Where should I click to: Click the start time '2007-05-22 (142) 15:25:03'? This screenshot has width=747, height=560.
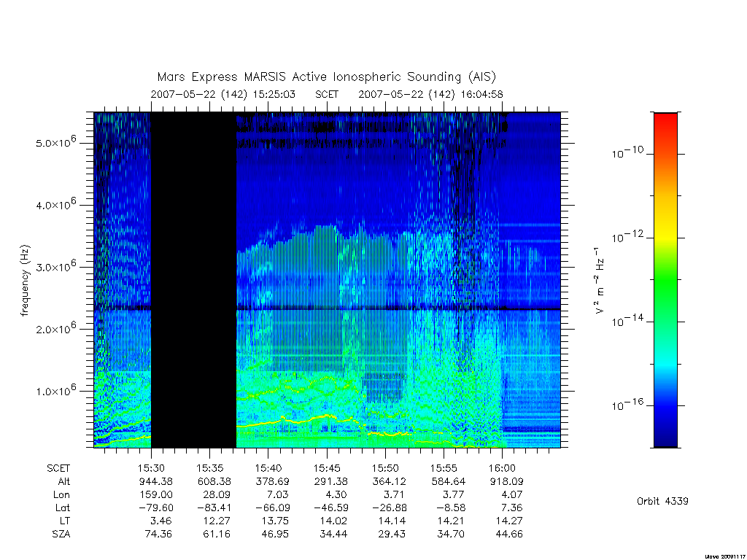[x=223, y=94]
